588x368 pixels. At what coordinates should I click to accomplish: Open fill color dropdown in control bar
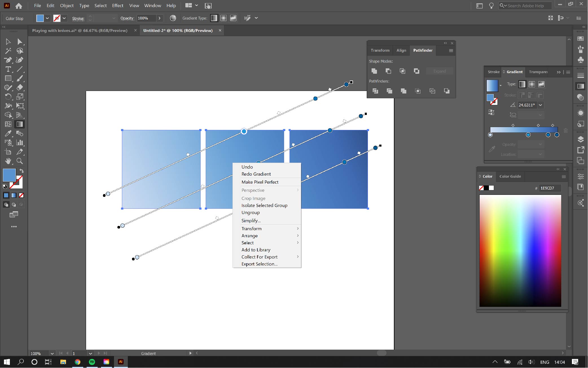pos(47,18)
